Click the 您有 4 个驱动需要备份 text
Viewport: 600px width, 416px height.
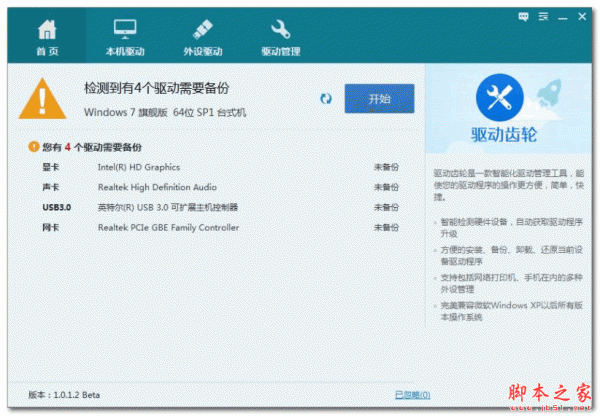(x=92, y=147)
